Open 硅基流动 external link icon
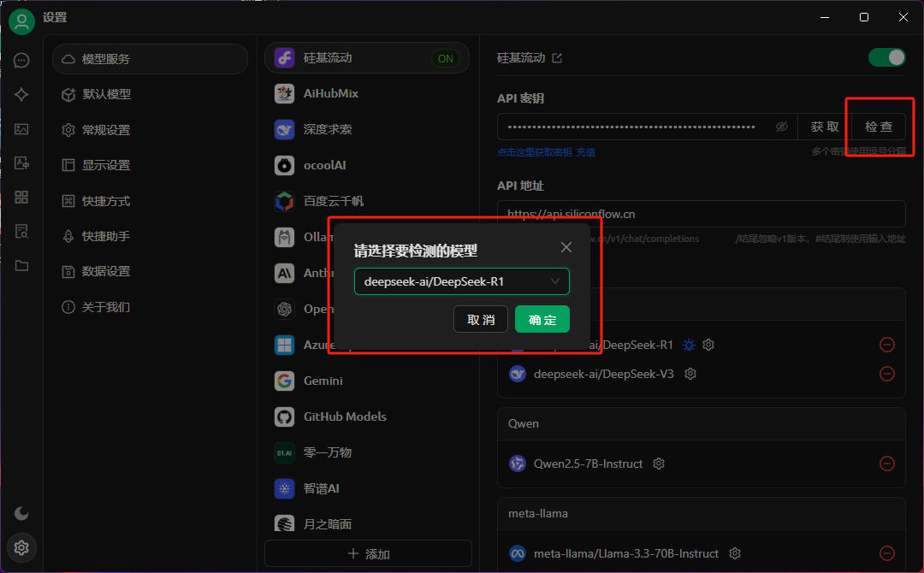 pyautogui.click(x=557, y=57)
